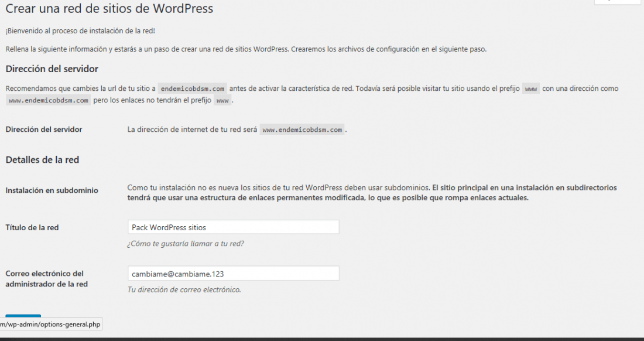Image resolution: width=644 pixels, height=341 pixels.
Task: Click the 'endemicobdsm.com' code snippet without www prefix
Action: point(192,88)
